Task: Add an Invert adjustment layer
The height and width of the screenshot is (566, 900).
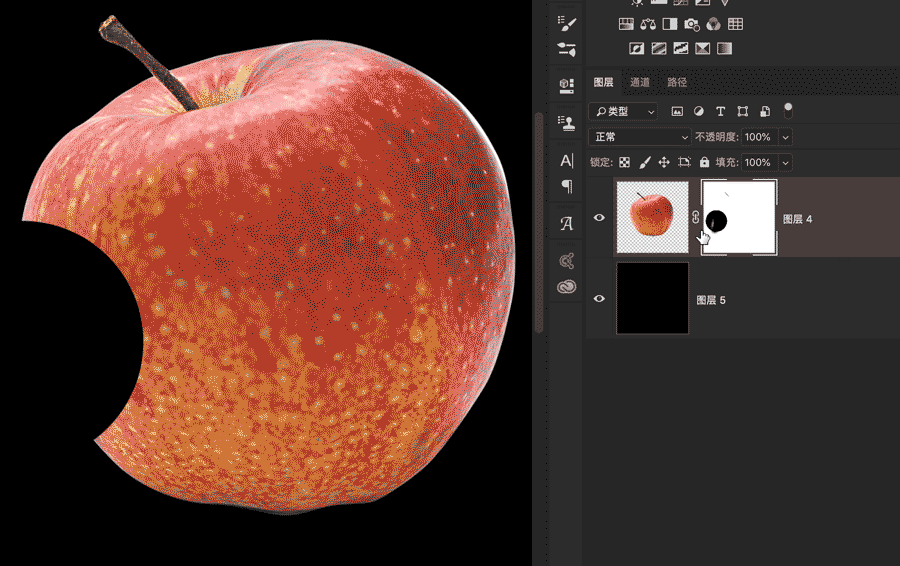Action: coord(637,49)
